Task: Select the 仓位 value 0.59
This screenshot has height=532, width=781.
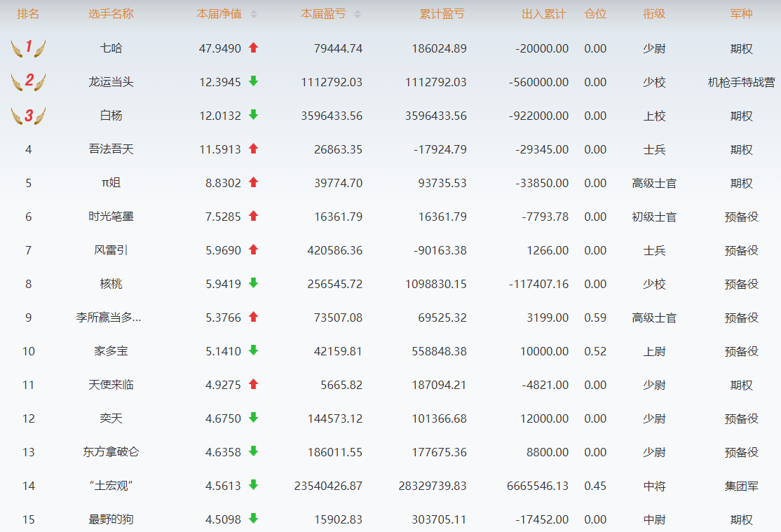Action: [595, 318]
